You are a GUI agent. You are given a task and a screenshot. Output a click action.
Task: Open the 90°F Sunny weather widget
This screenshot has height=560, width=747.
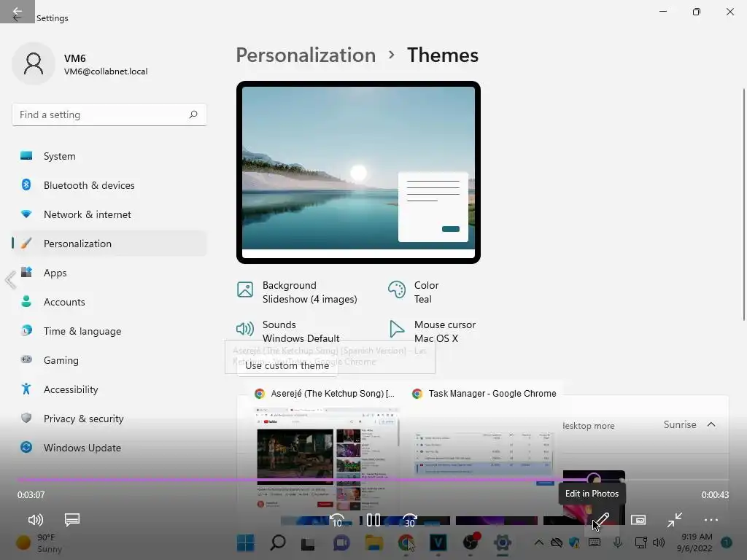[39, 542]
